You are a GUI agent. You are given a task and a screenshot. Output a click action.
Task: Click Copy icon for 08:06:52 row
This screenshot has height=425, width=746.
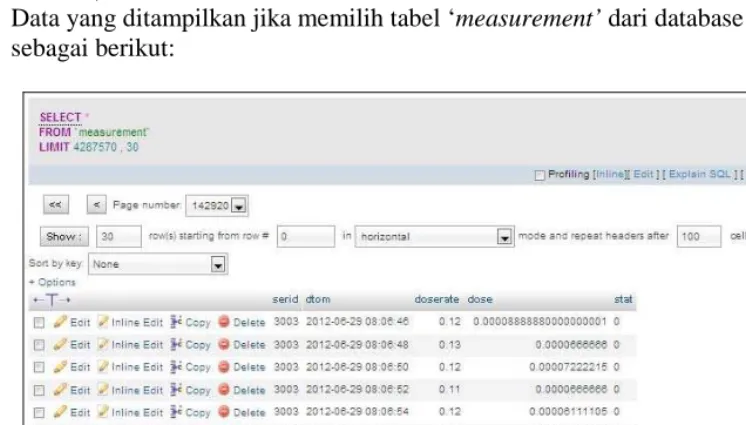176,389
